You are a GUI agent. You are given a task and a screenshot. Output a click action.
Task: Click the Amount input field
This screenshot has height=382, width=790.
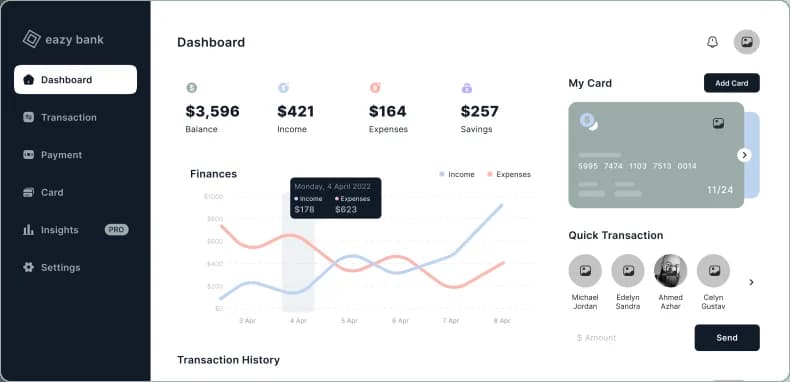tap(630, 338)
